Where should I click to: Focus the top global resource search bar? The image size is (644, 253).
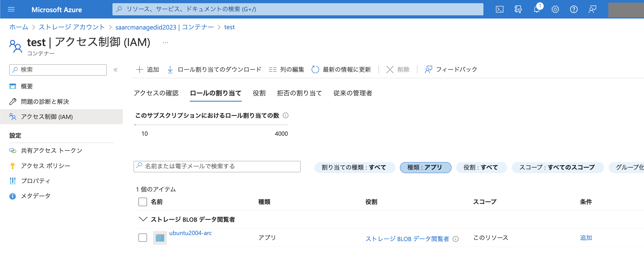(x=298, y=9)
